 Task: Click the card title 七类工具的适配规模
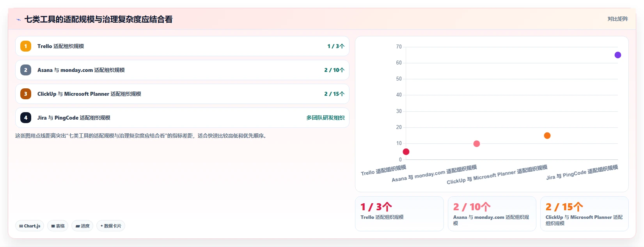point(98,19)
